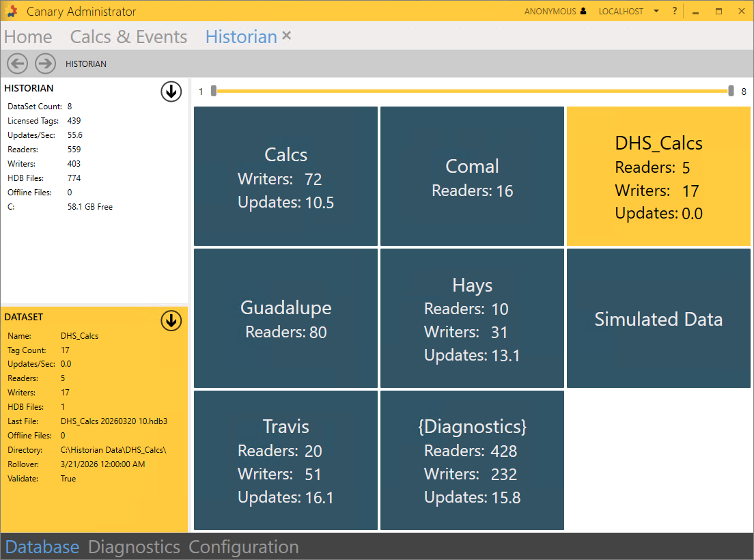
Task: Click the right slider handle
Action: pos(731,91)
